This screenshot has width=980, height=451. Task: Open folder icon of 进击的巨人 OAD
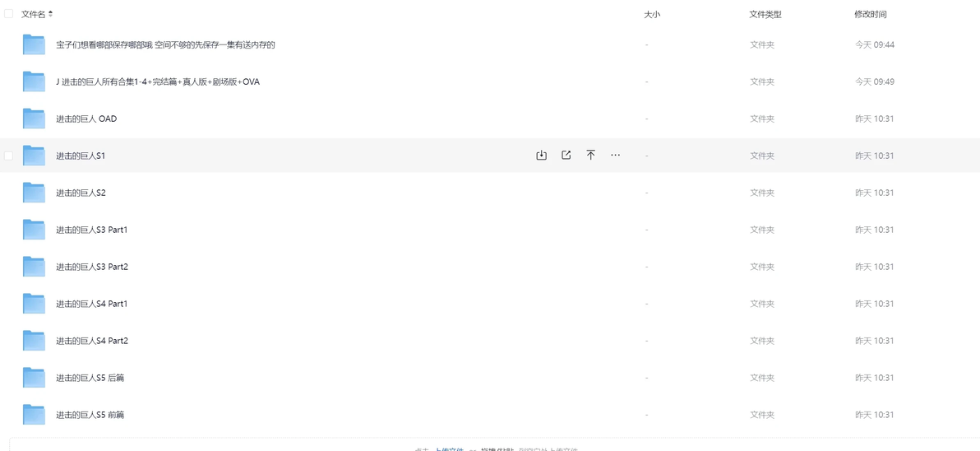click(34, 119)
